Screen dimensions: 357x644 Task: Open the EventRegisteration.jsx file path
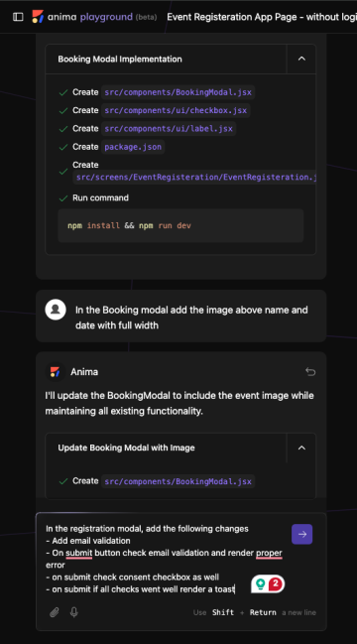point(195,178)
